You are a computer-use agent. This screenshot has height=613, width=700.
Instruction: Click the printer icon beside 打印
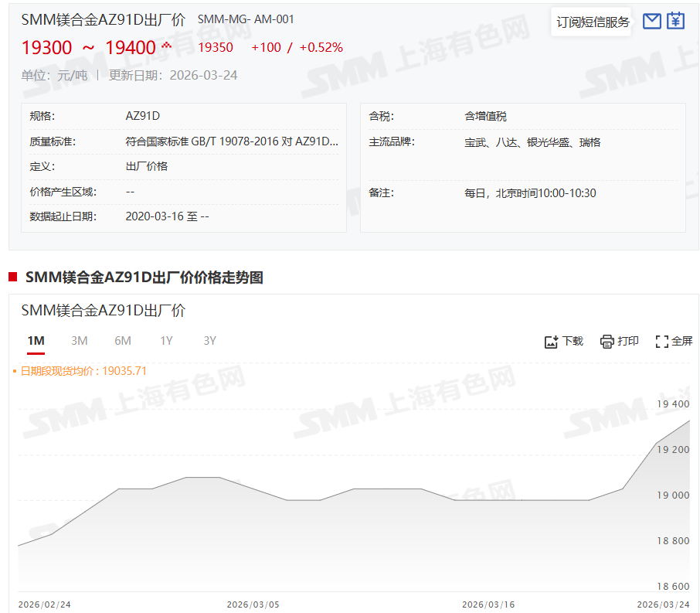pyautogui.click(x=607, y=342)
